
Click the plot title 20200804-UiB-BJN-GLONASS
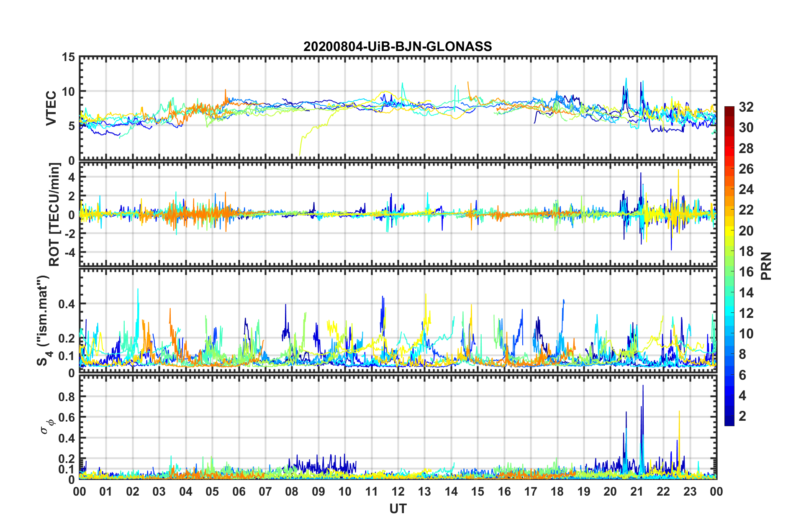tap(398, 46)
